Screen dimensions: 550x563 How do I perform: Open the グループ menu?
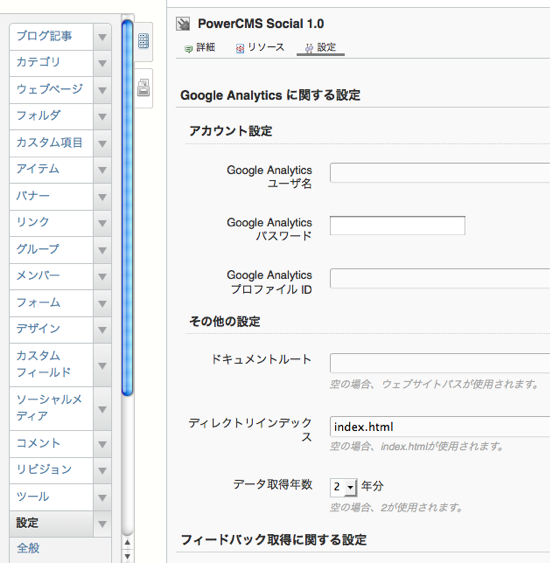(x=52, y=250)
